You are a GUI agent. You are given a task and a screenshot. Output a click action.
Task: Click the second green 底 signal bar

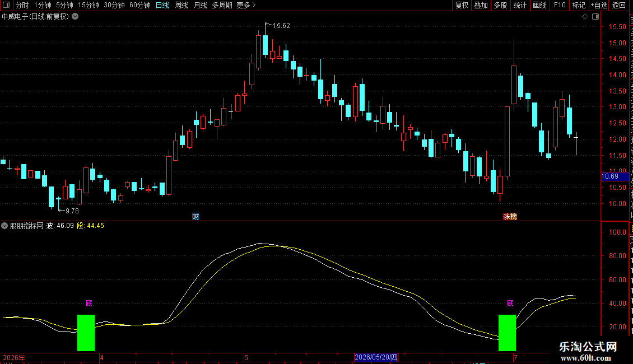507,333
